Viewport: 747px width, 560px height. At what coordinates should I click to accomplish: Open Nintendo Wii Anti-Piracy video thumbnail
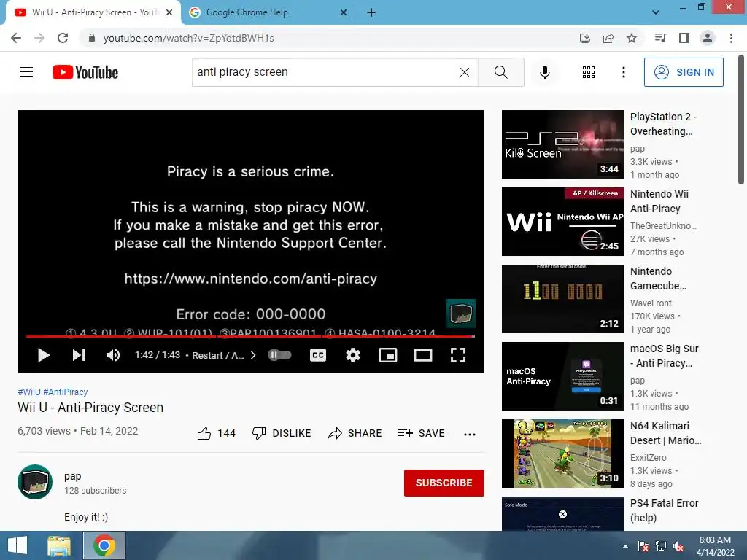[x=562, y=222]
